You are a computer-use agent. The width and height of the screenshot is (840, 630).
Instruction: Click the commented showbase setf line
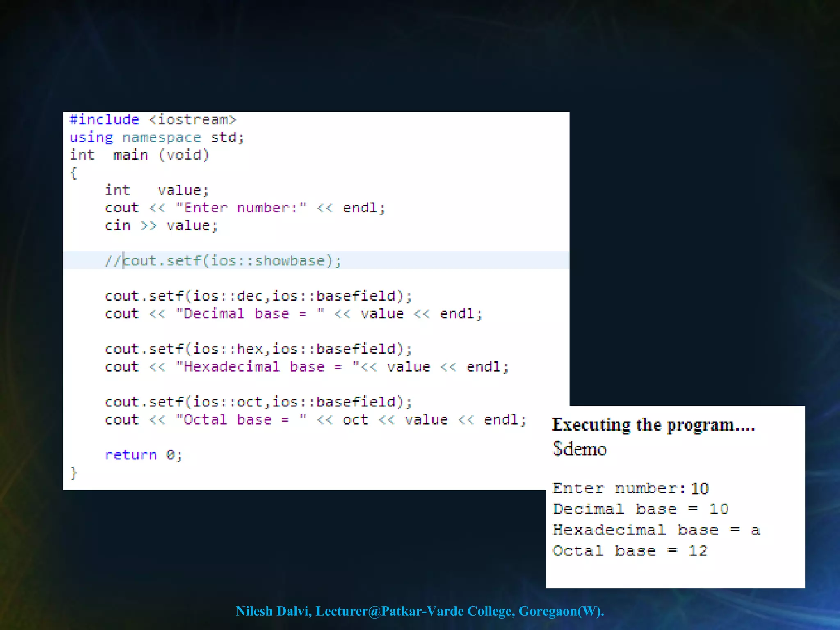223,260
